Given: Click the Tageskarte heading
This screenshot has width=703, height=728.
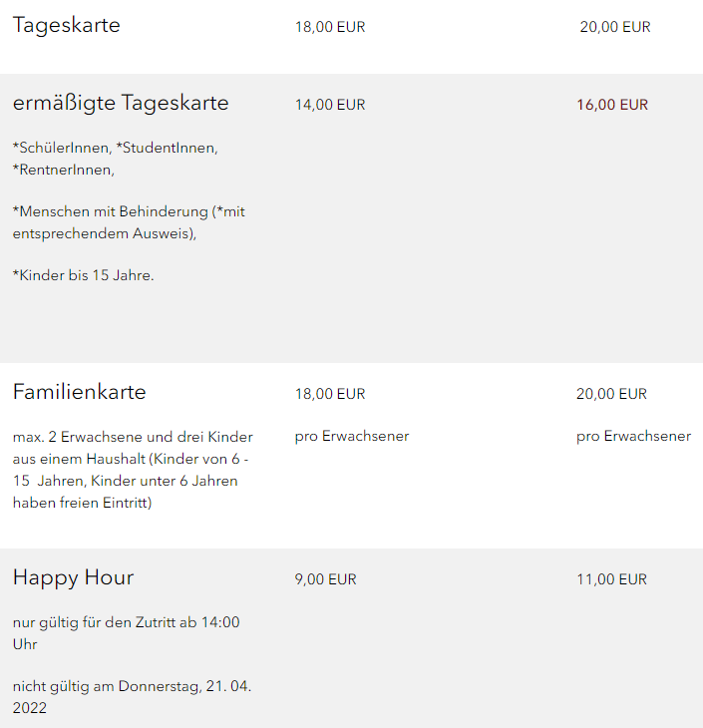Looking at the screenshot, I should [67, 26].
